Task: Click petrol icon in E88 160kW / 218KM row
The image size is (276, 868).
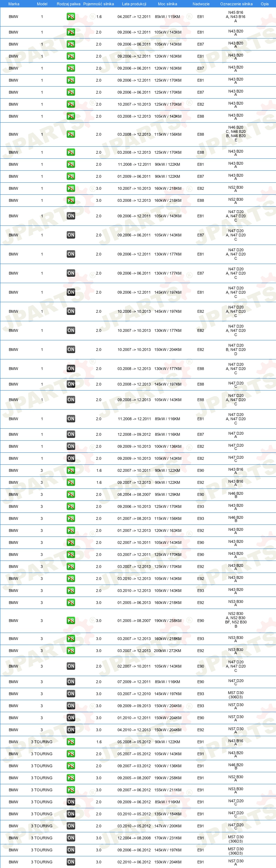Action: [x=71, y=200]
